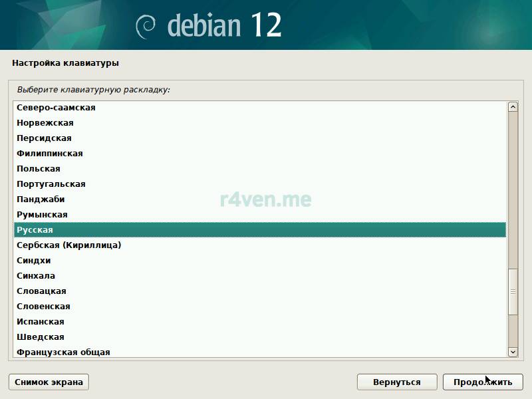The width and height of the screenshot is (532, 399).
Task: Select the Шведская layout
Action: 40,337
